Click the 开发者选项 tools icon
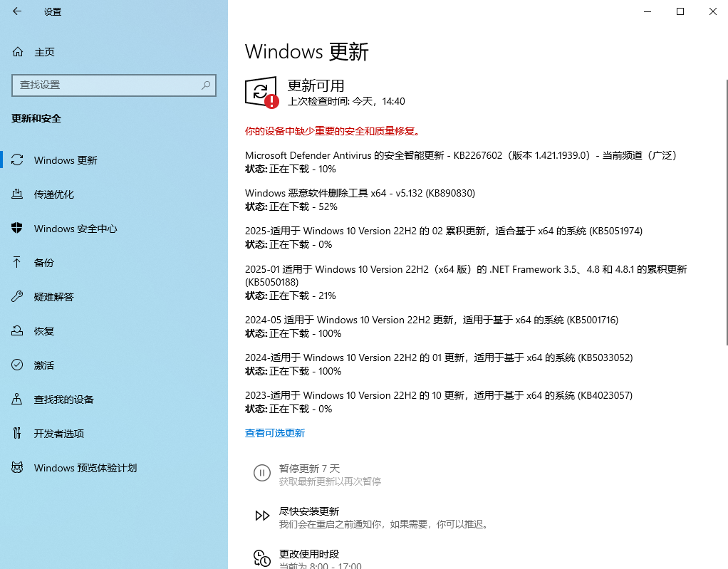This screenshot has height=569, width=728. click(x=17, y=434)
